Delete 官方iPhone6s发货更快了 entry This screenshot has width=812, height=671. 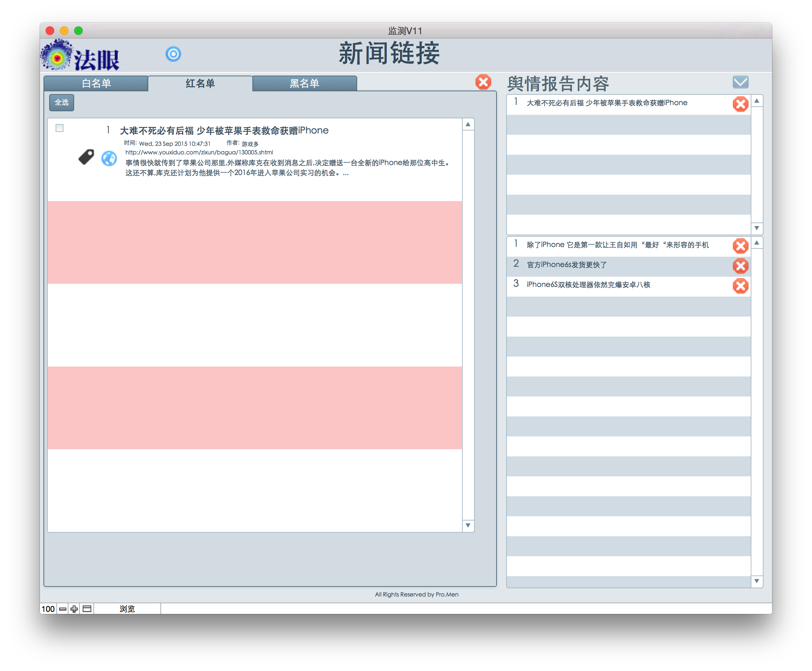(740, 266)
